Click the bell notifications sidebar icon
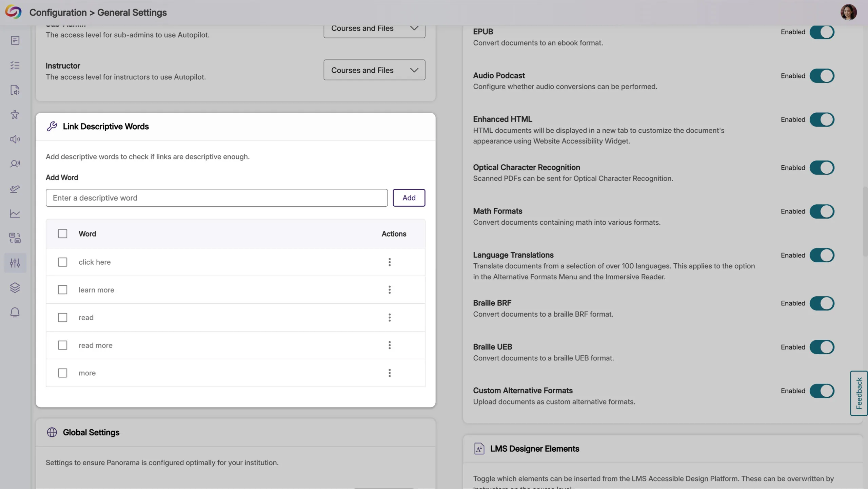The width and height of the screenshot is (868, 489). click(15, 312)
